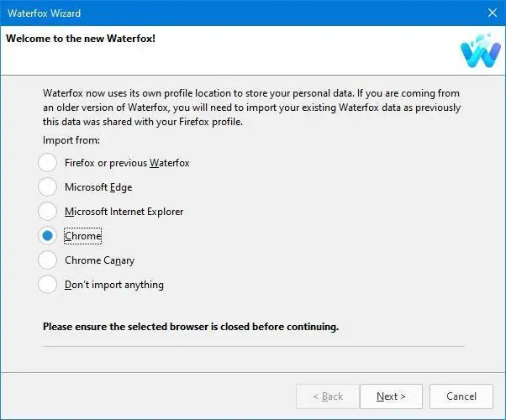Screen dimensions: 506x420
Task: Click the 'Don't import anything' label text
Action: point(114,285)
